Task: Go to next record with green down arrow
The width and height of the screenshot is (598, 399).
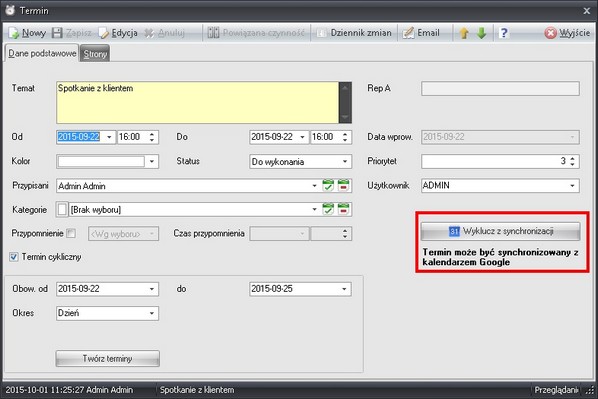Action: (482, 33)
